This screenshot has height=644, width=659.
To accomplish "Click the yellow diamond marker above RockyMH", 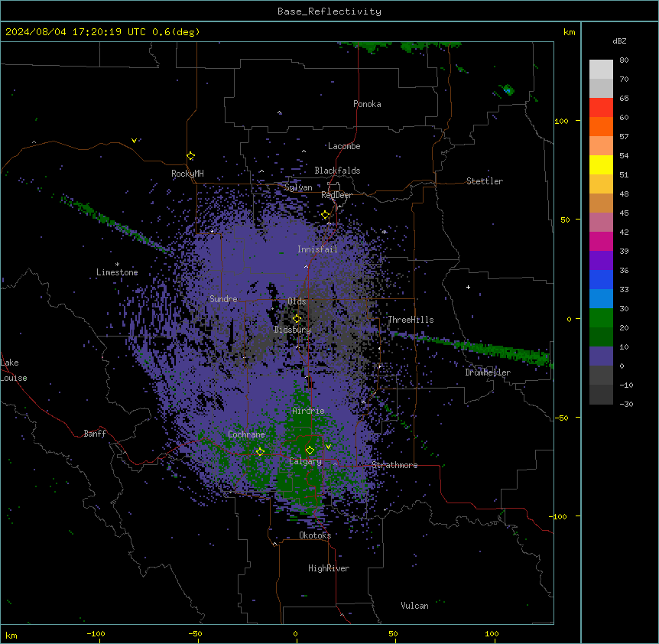I will pyautogui.click(x=191, y=156).
